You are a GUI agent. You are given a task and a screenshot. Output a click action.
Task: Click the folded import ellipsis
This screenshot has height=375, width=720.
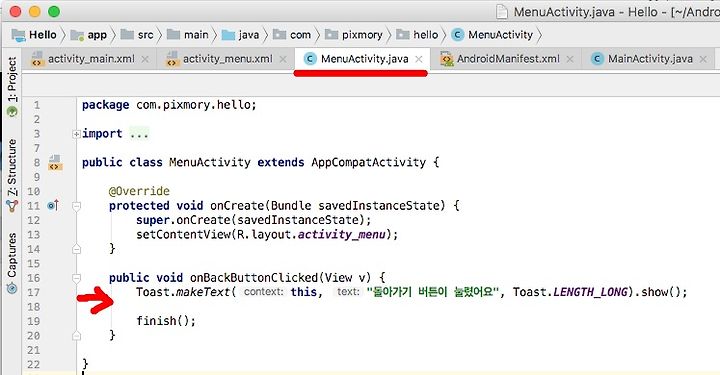point(139,134)
